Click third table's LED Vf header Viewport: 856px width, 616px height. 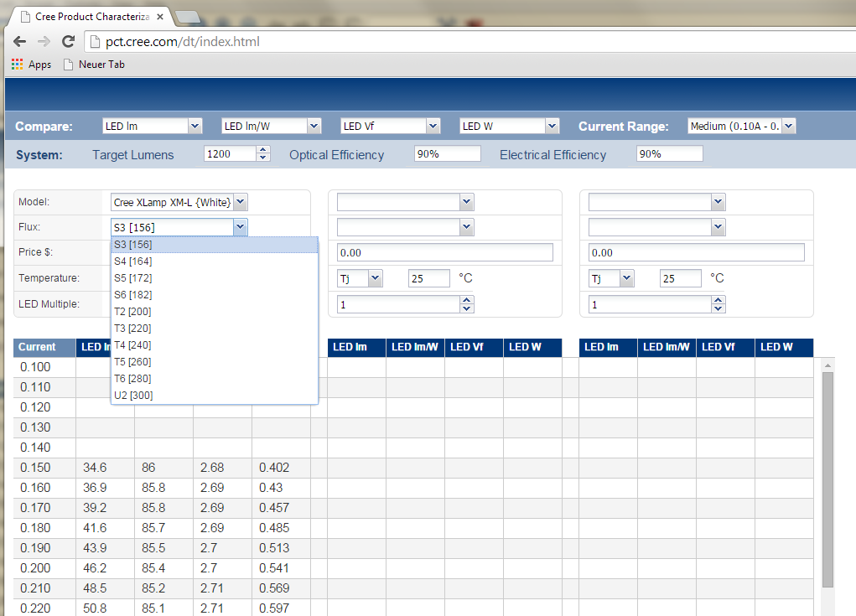(725, 347)
